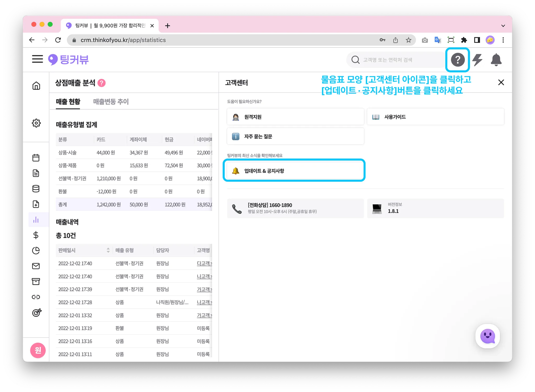The image size is (535, 392).
Task: Open calendar icon in sidebar
Action: pos(36,158)
